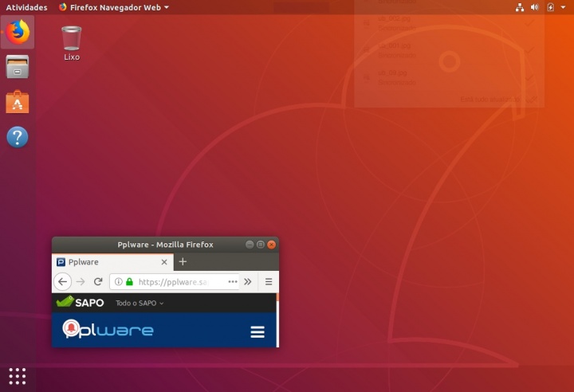This screenshot has height=392, width=574.
Task: Open the Files manager dock icon
Action: [x=18, y=67]
